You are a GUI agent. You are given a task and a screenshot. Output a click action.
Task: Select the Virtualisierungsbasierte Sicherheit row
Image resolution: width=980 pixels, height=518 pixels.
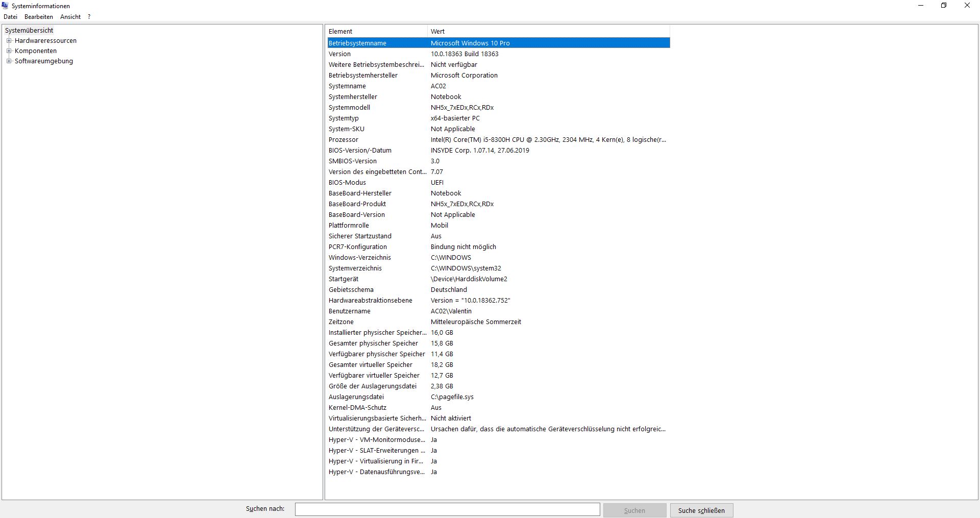(x=499, y=418)
